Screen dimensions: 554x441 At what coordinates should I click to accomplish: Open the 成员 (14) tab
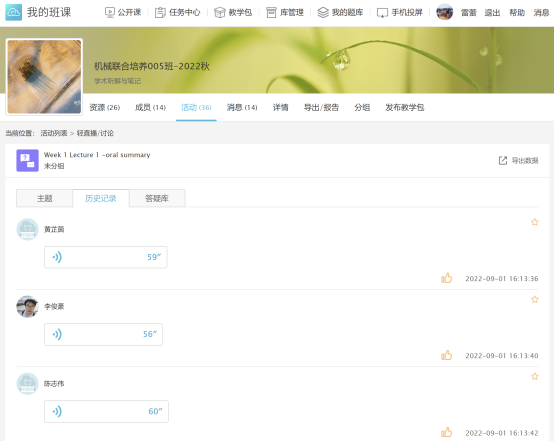(150, 107)
